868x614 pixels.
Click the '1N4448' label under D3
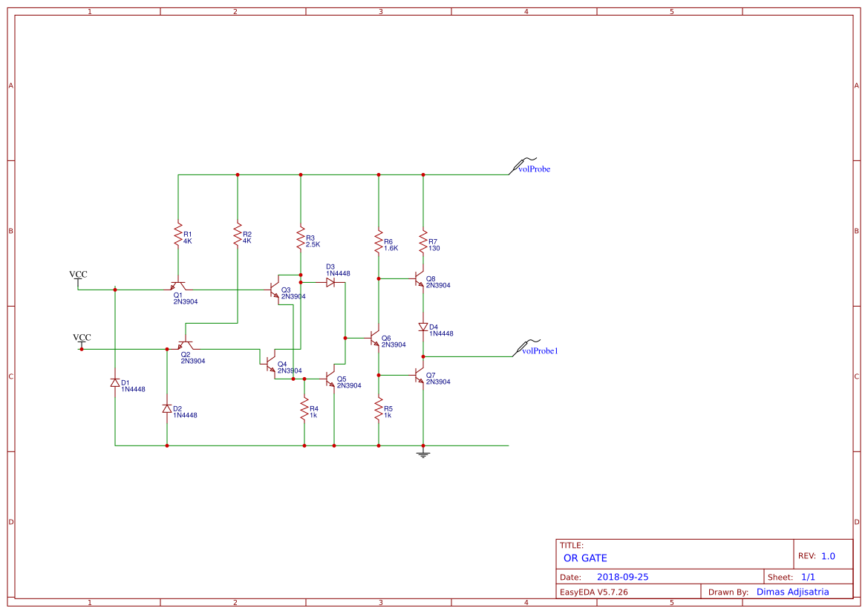pos(338,273)
